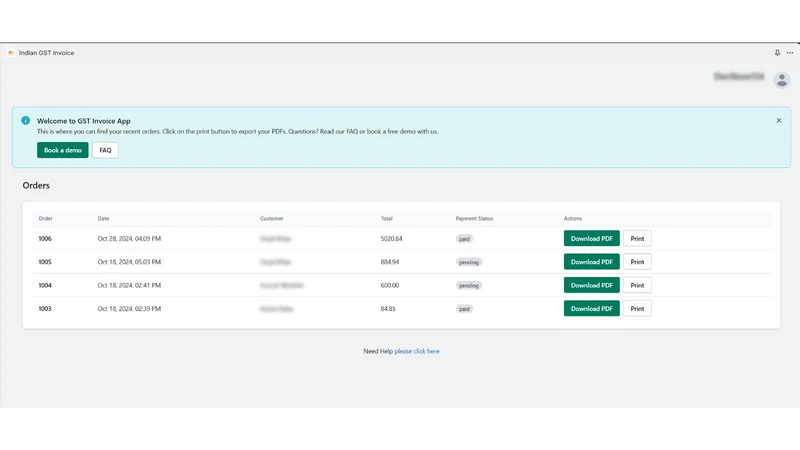
Task: Click the Book a demo button
Action: pos(63,150)
